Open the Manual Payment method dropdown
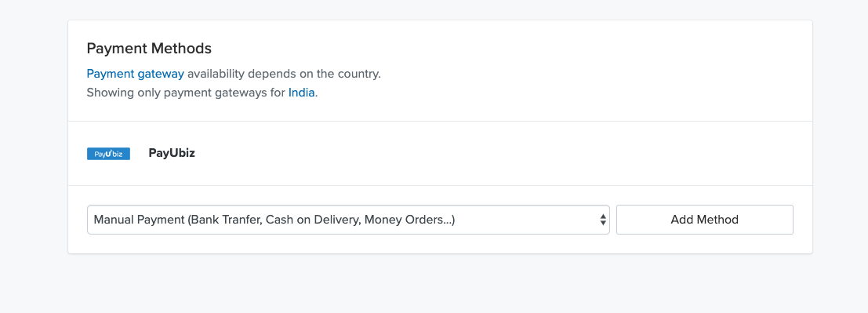Screen dimensions: 868x313 348,220
